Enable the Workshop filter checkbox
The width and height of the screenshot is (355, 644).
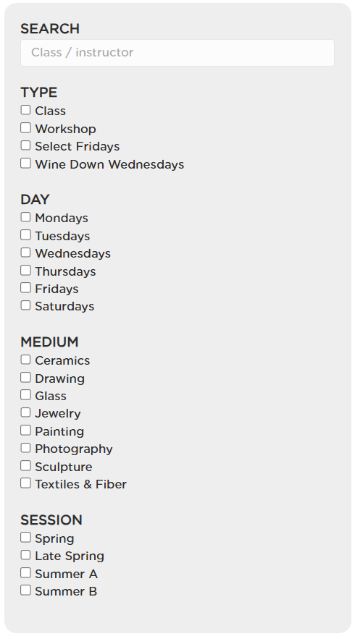coord(25,128)
